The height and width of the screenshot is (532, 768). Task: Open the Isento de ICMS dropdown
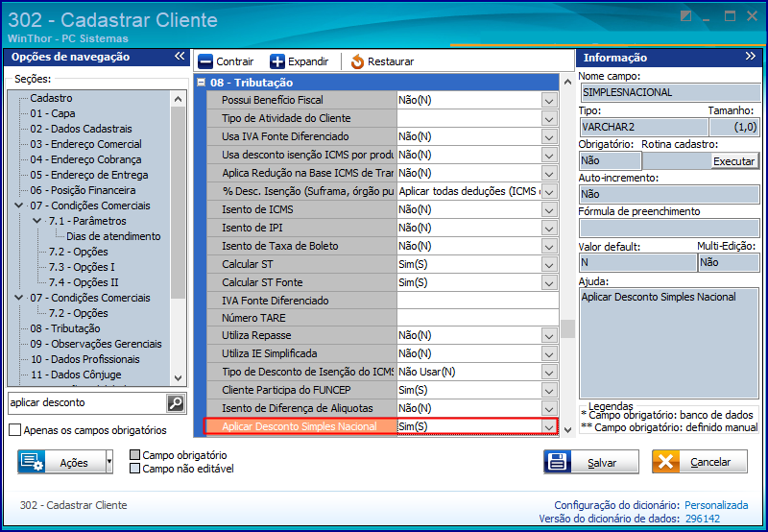click(549, 209)
